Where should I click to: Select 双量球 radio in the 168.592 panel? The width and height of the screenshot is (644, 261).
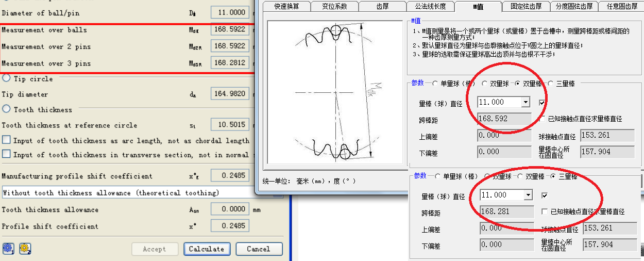pyautogui.click(x=485, y=84)
